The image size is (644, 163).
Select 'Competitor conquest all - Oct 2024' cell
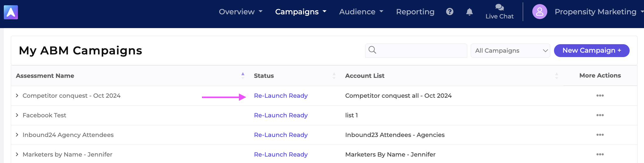coord(398,96)
